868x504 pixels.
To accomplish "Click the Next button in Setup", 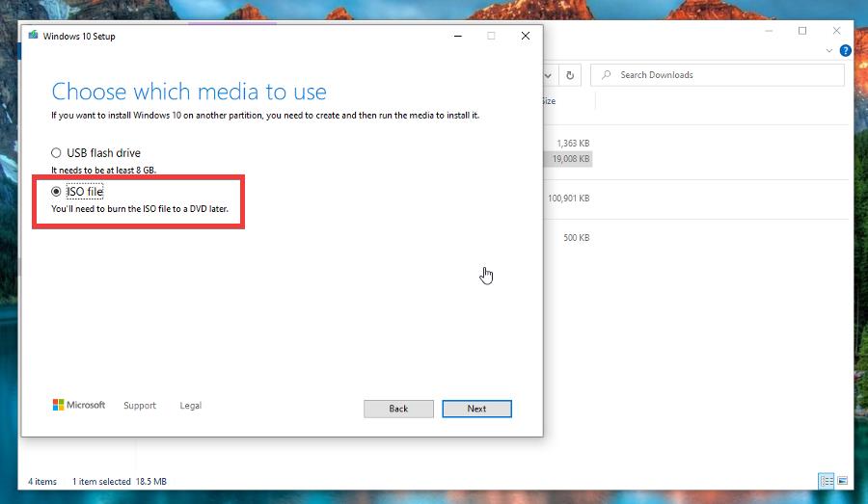I will pyautogui.click(x=476, y=409).
